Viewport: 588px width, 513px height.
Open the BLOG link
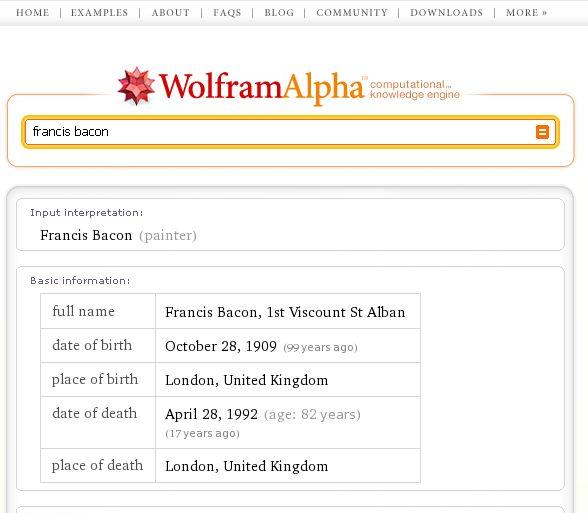pyautogui.click(x=279, y=13)
